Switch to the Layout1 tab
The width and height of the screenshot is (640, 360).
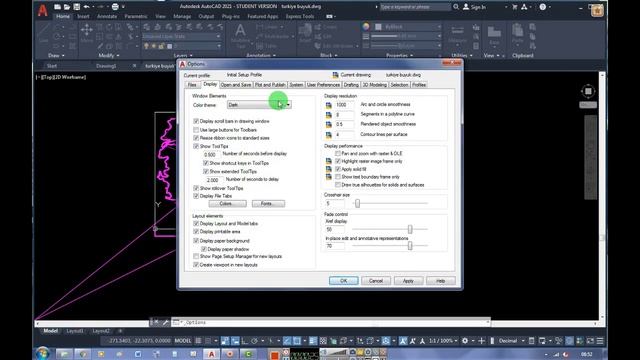(75, 331)
